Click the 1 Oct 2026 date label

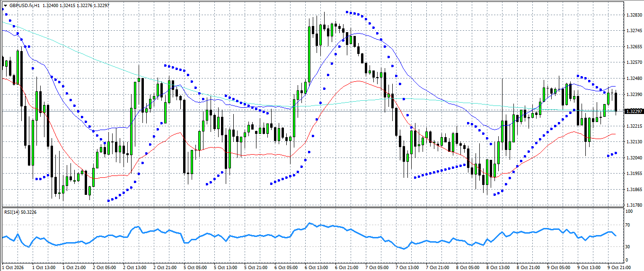coord(13,267)
